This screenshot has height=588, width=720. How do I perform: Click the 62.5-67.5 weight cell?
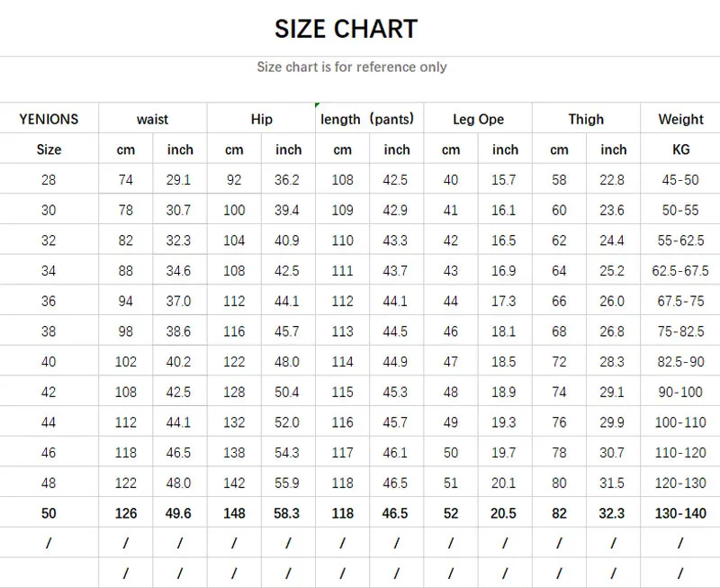tap(680, 270)
